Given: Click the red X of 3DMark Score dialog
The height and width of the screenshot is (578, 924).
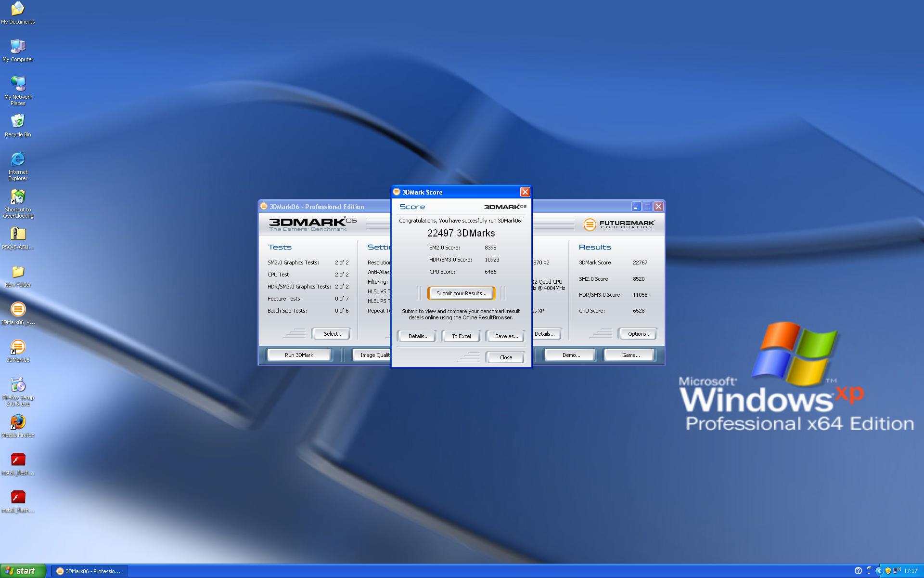Looking at the screenshot, I should (x=525, y=192).
